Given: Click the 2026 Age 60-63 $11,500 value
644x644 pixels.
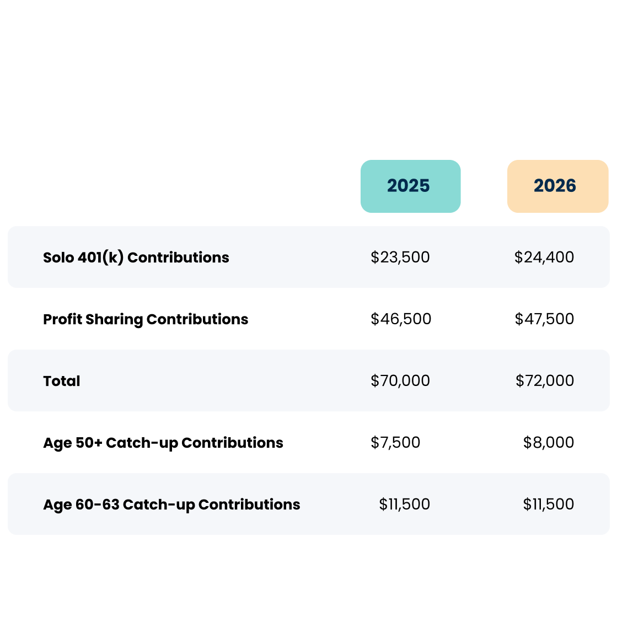Looking at the screenshot, I should 549,505.
